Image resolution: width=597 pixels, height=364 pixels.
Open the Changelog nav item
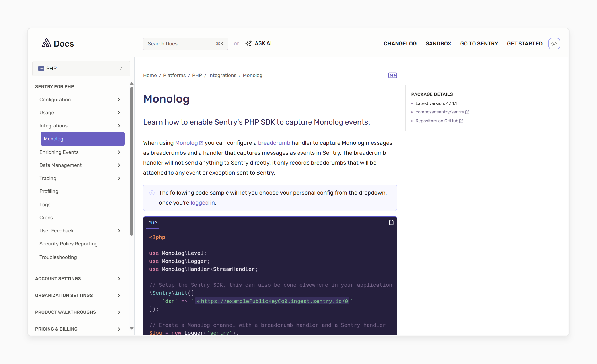(400, 44)
